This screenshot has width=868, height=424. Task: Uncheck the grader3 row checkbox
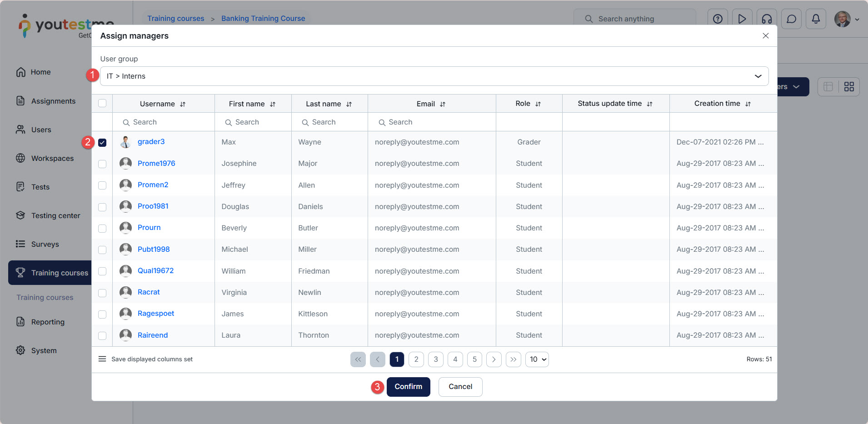102,143
